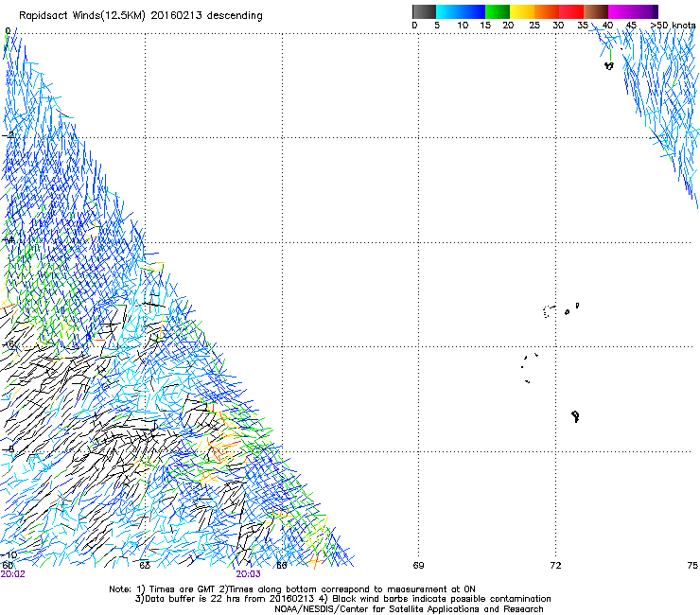This screenshot has width=700, height=615.
Task: Click the '20160213 descending' title date
Action: pyautogui.click(x=207, y=16)
